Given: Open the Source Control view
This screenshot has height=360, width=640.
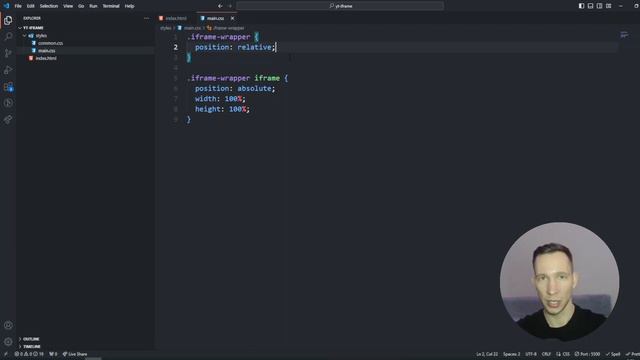Looking at the screenshot, I should point(8,53).
